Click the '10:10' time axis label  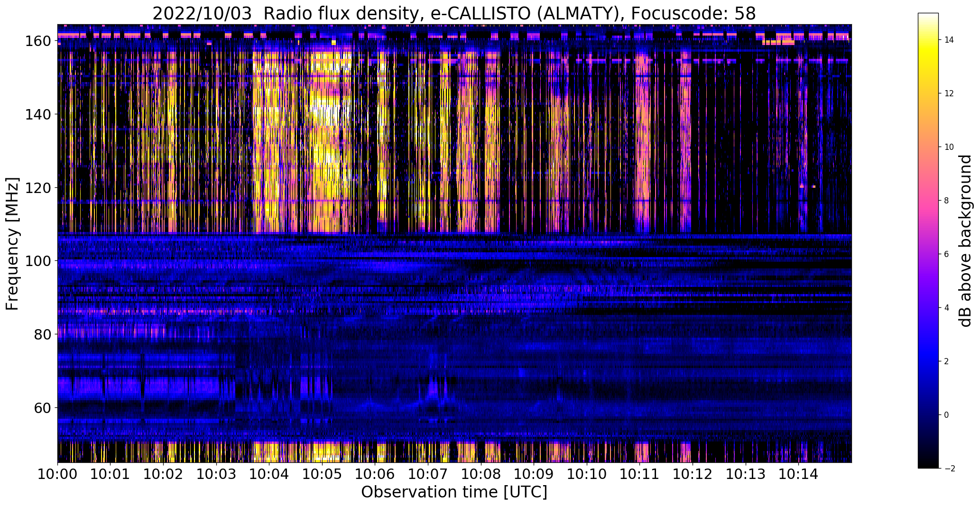coord(587,473)
